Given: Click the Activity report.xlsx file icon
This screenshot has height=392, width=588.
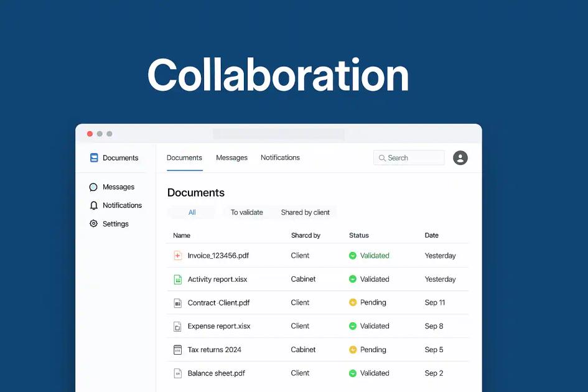Looking at the screenshot, I should [x=178, y=279].
